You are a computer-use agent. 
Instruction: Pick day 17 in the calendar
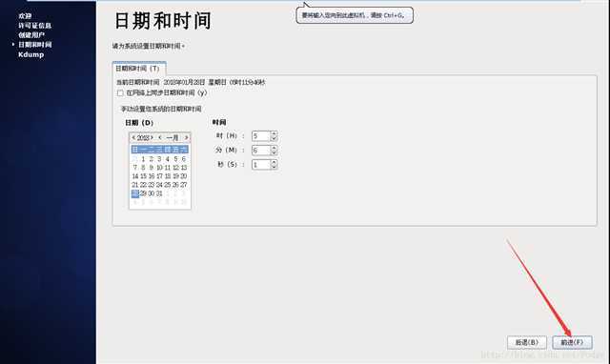click(159, 176)
